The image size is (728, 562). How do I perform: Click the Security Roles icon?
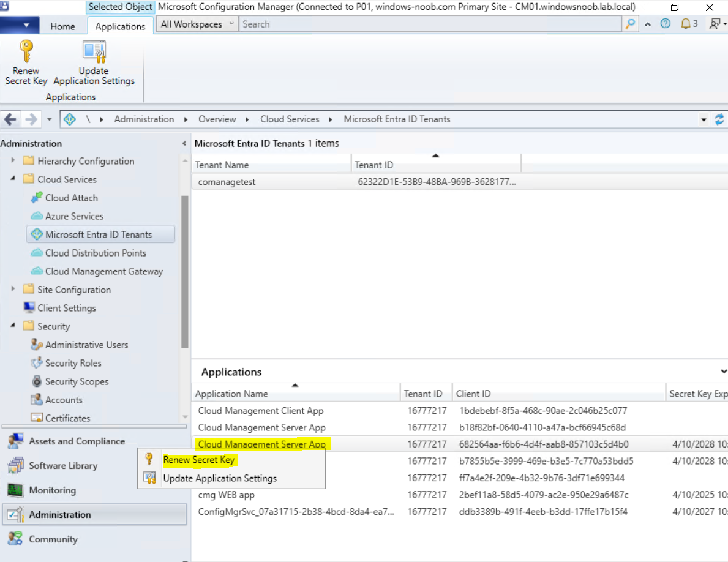point(37,363)
